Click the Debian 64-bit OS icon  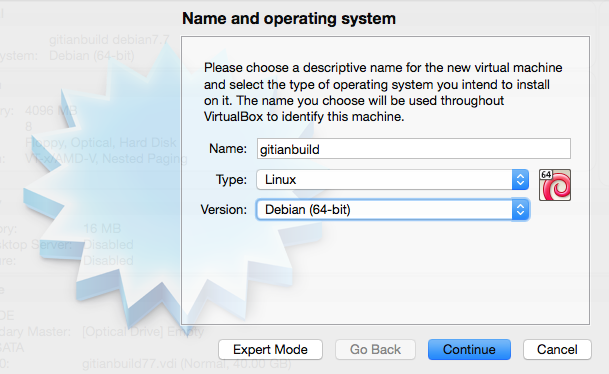555,185
